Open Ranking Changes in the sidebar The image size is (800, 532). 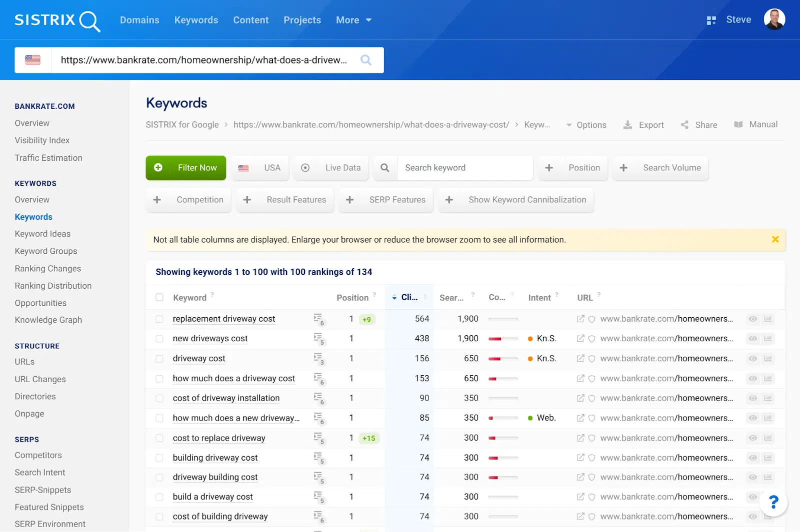point(47,268)
